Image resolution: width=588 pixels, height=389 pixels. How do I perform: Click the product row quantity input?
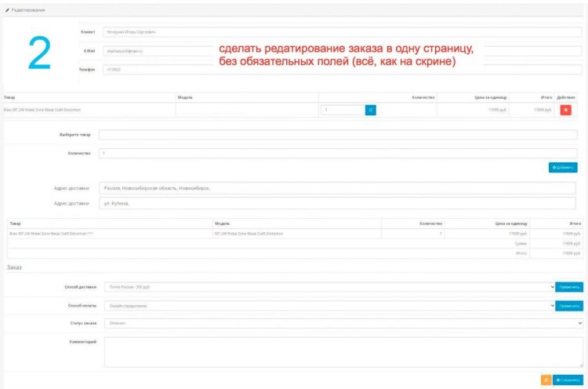click(x=343, y=111)
